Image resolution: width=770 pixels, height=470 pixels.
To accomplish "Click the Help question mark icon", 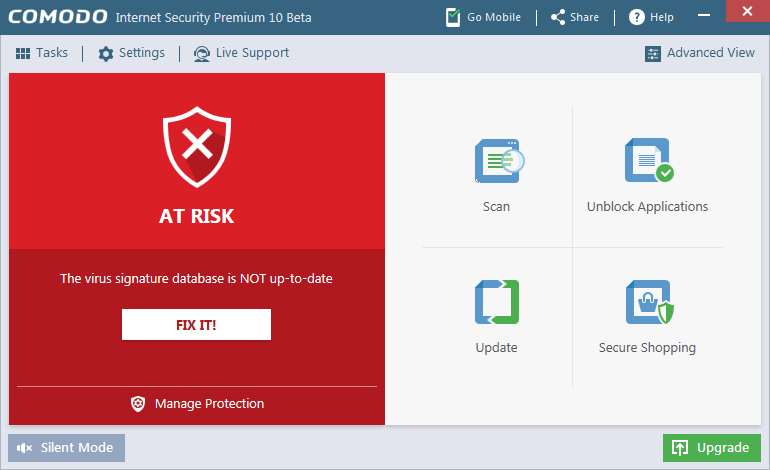I will 636,17.
